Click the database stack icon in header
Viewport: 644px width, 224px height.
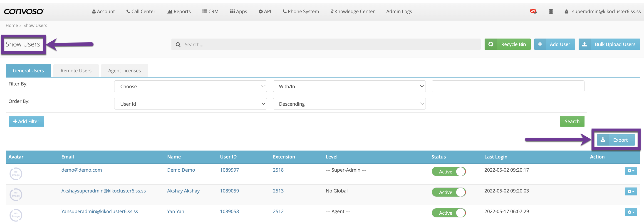tap(551, 12)
